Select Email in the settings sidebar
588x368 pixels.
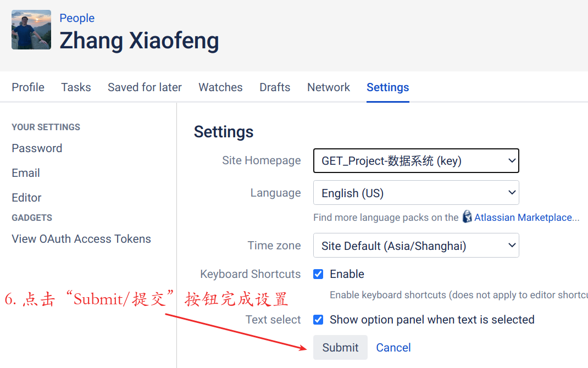[x=26, y=173]
